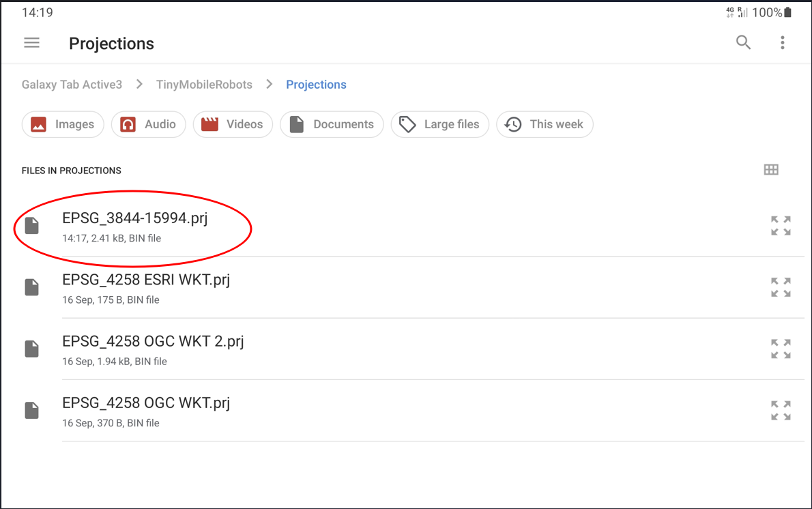Filter files by Documents
The height and width of the screenshot is (509, 812).
[x=332, y=124]
